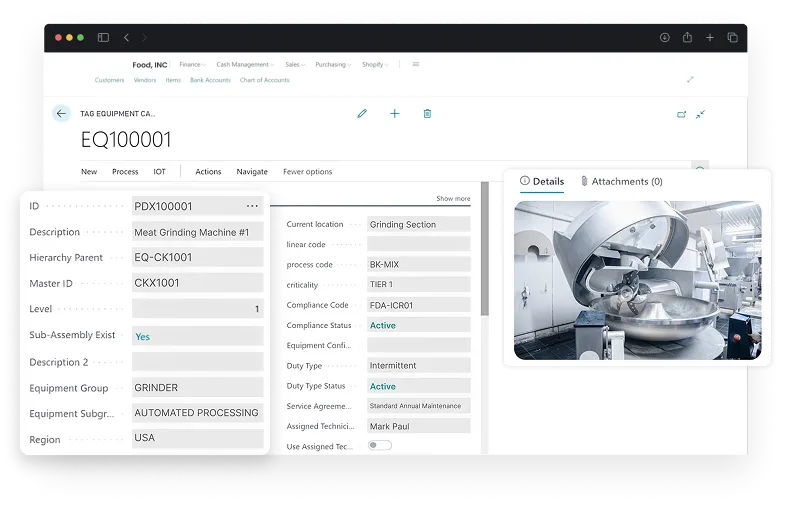Open the IOT action menu

(x=159, y=172)
